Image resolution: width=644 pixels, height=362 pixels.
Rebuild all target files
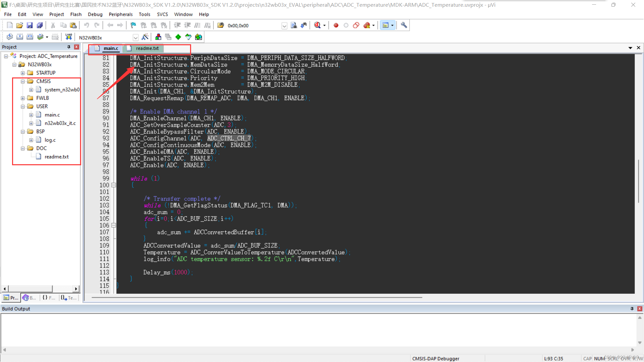(x=30, y=37)
